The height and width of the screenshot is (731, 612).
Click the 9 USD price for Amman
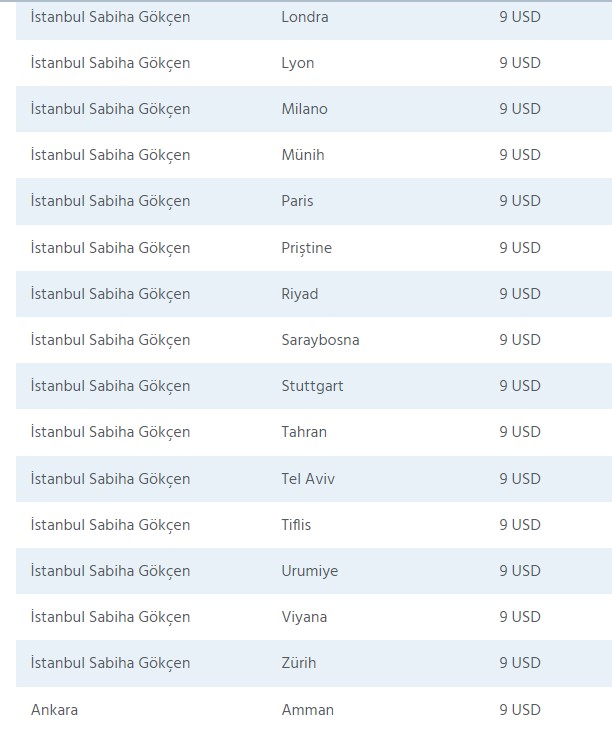click(520, 710)
